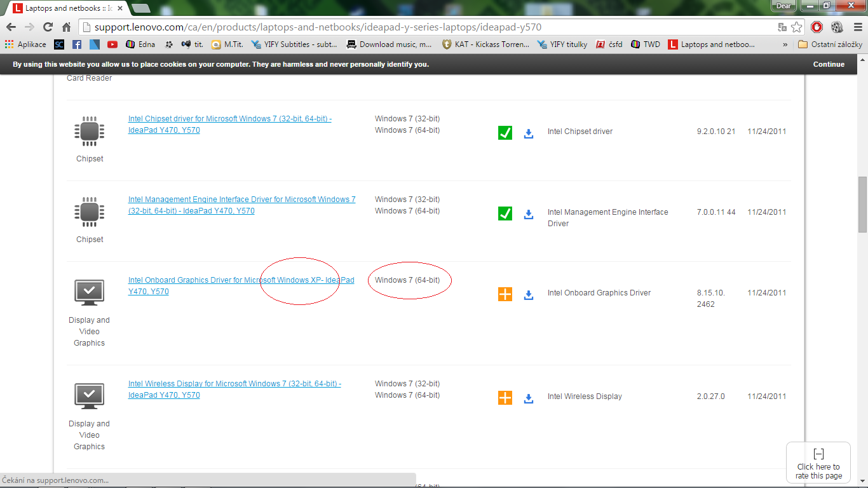Screen dimensions: 868x488
Task: Click the address bar URL field
Action: [432, 27]
